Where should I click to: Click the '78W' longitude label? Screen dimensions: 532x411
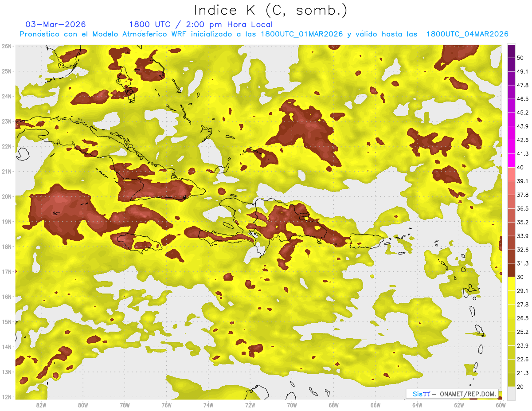click(x=125, y=405)
